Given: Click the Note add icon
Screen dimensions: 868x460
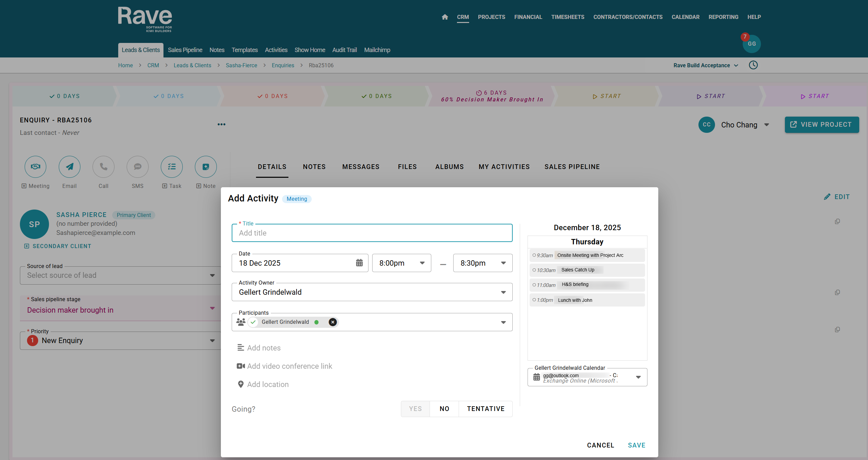Looking at the screenshot, I should (206, 167).
